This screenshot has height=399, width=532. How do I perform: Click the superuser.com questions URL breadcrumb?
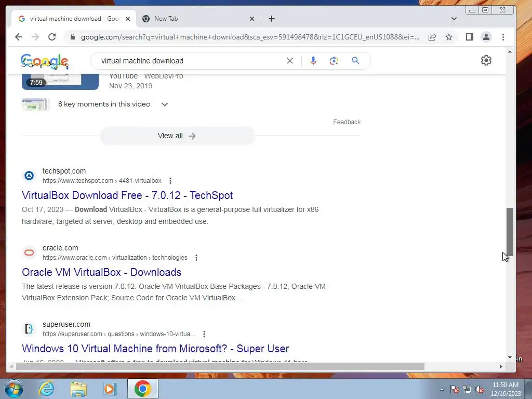pyautogui.click(x=119, y=334)
